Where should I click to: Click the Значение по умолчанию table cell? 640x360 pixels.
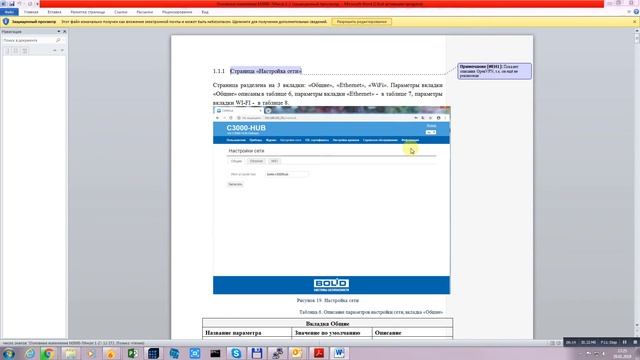click(x=331, y=333)
